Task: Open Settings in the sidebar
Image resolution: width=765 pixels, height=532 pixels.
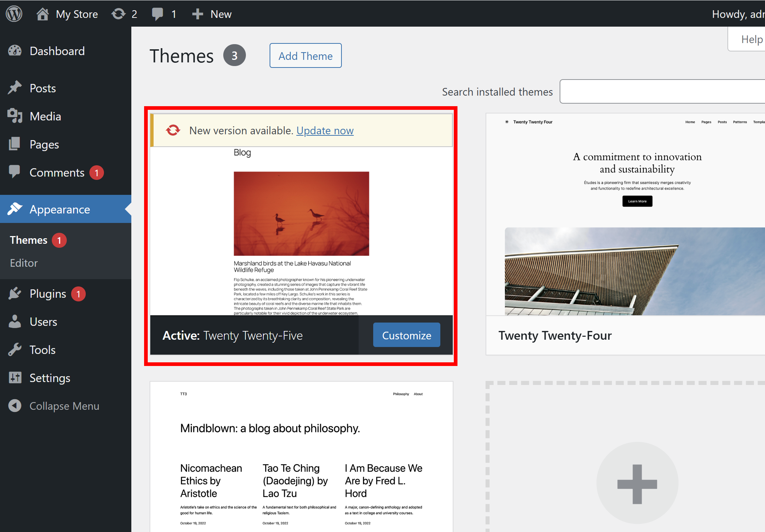Action: pyautogui.click(x=50, y=378)
